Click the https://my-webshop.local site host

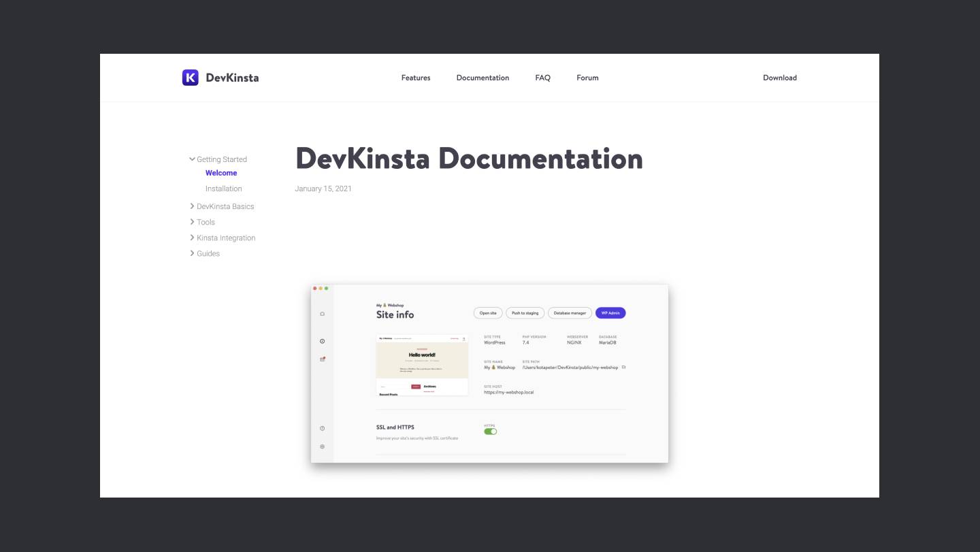[x=509, y=393]
